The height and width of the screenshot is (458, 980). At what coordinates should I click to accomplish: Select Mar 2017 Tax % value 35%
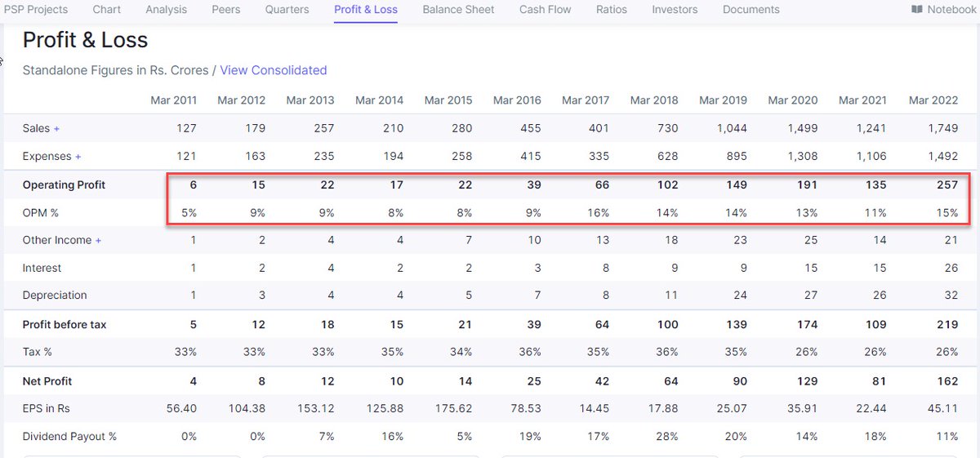click(x=598, y=352)
